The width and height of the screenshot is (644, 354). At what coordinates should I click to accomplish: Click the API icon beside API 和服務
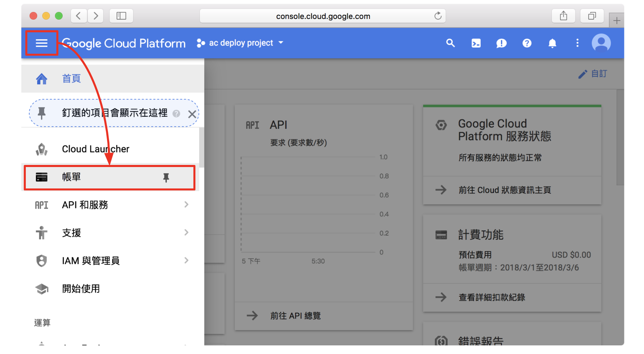click(42, 205)
